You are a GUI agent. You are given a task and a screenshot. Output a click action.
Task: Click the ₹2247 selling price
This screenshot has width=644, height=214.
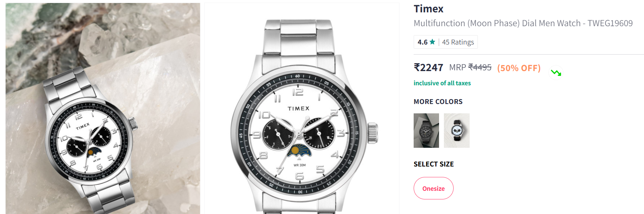tap(428, 68)
